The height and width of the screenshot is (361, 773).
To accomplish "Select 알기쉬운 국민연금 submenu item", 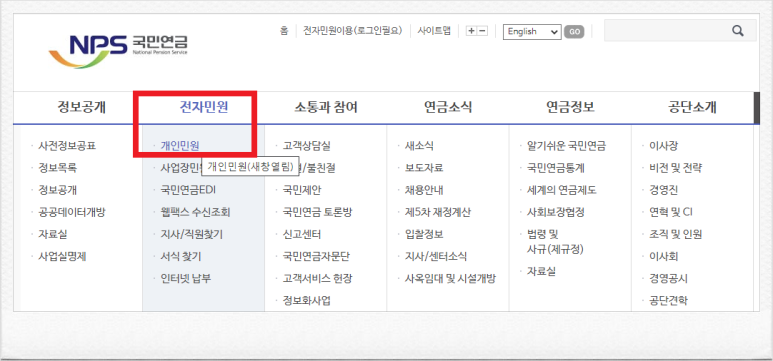I will [x=566, y=146].
